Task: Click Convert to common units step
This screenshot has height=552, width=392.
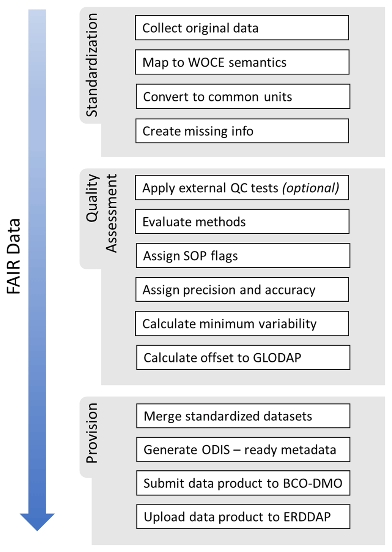Action: 243,96
